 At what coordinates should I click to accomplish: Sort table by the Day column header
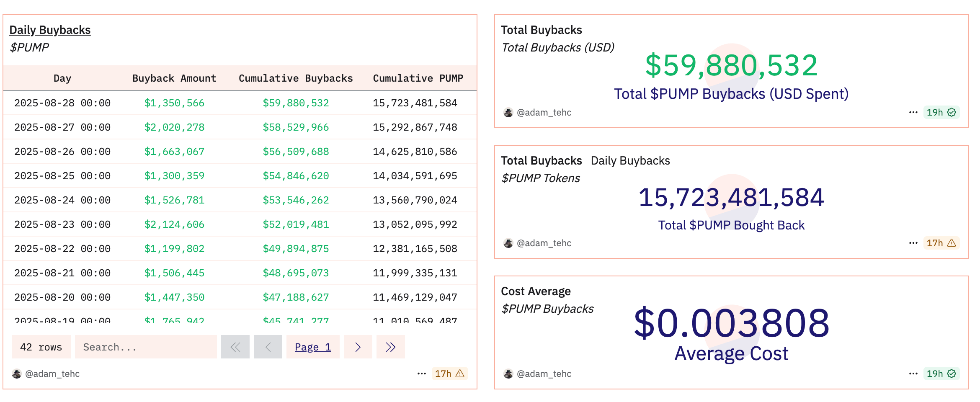click(62, 78)
